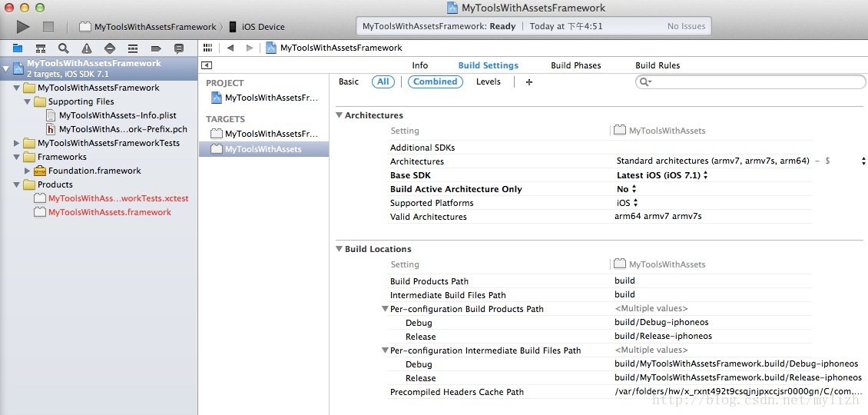Select the root project MyToolsWithAssetsFramework row
Viewport: 868px width, 415px height.
(98, 68)
